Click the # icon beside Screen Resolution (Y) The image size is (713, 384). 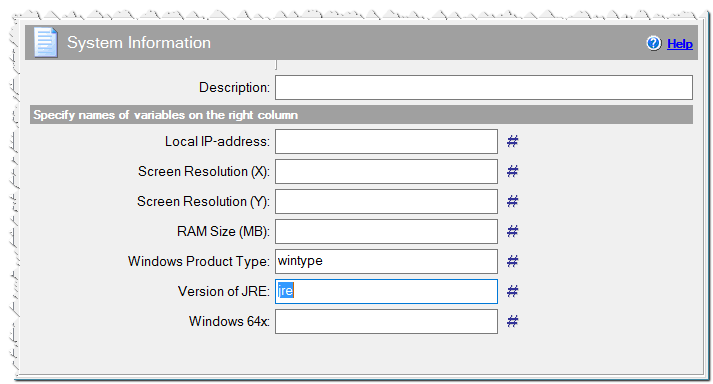coord(512,202)
